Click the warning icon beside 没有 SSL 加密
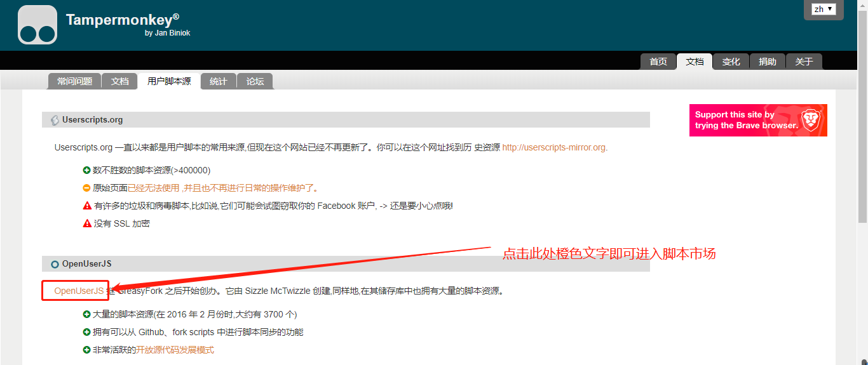 click(x=87, y=223)
